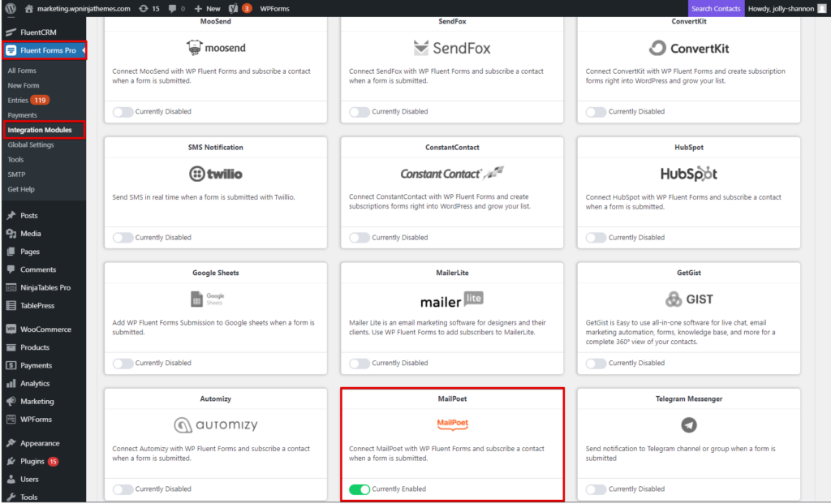Click the Constant Contact logo in its card
Image resolution: width=831 pixels, height=504 pixels.
click(452, 174)
